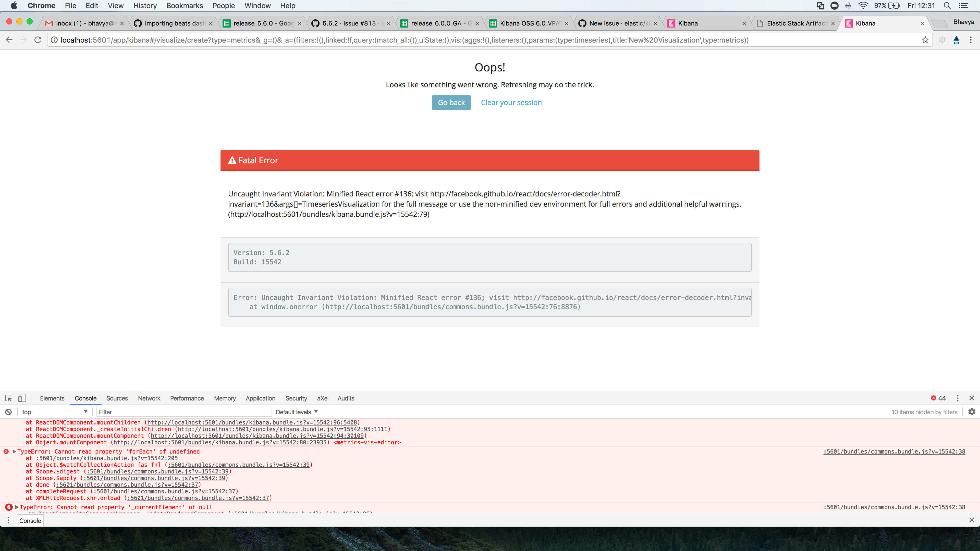Click the Clear your session link
Viewport: 980px width, 551px height.
(511, 102)
